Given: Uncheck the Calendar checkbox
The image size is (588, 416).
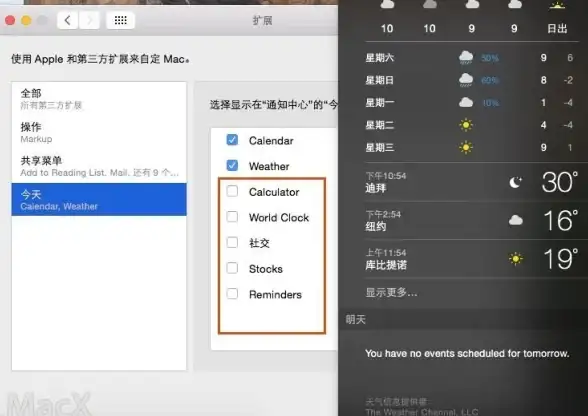Looking at the screenshot, I should (x=232, y=140).
